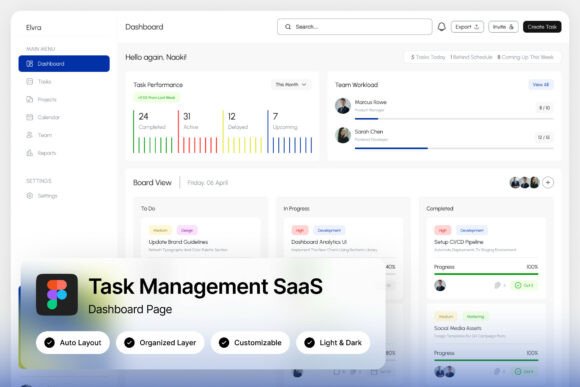
Task: Click the search magnifier icon
Action: [x=288, y=27]
